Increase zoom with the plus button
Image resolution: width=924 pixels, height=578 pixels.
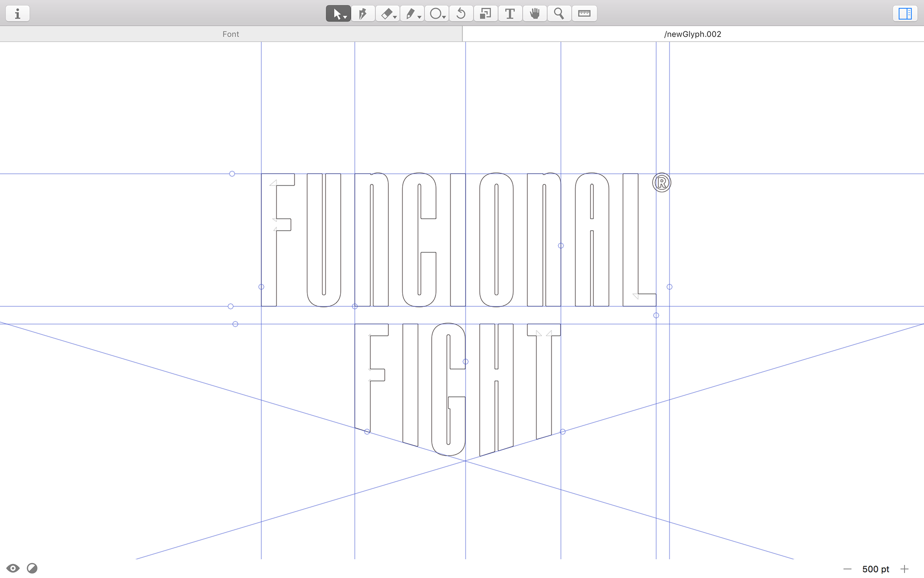tap(904, 569)
